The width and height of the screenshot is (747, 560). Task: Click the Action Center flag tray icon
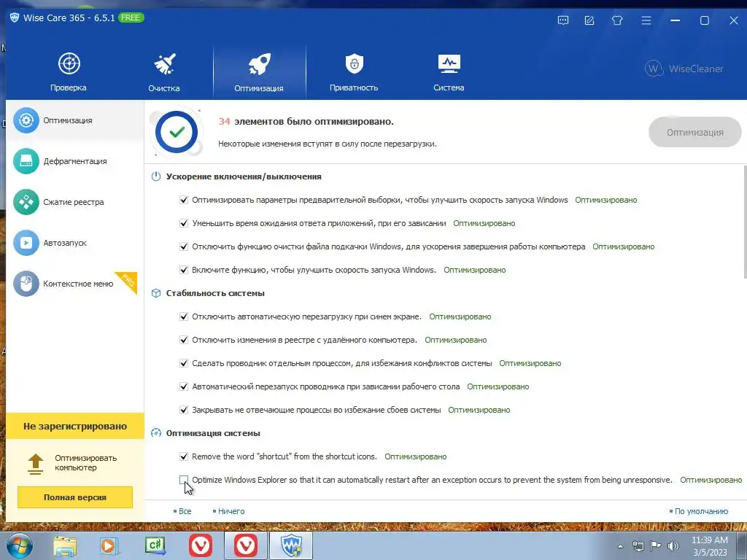point(656,546)
